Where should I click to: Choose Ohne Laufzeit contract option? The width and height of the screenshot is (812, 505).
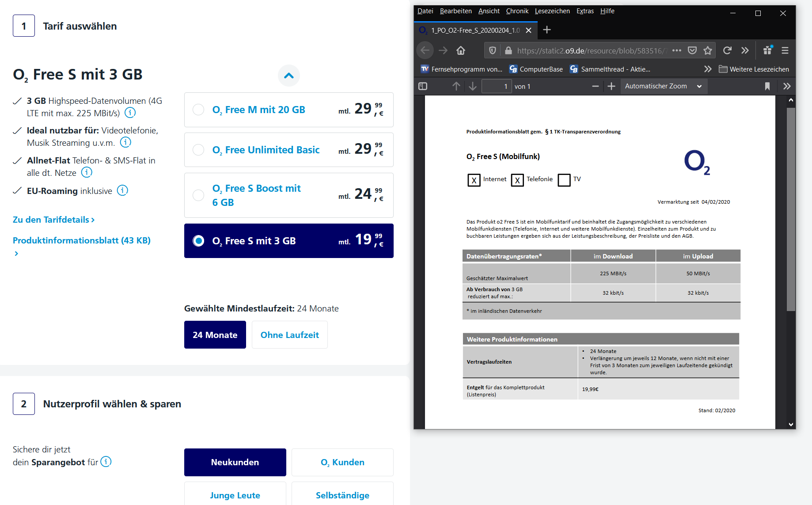tap(290, 335)
